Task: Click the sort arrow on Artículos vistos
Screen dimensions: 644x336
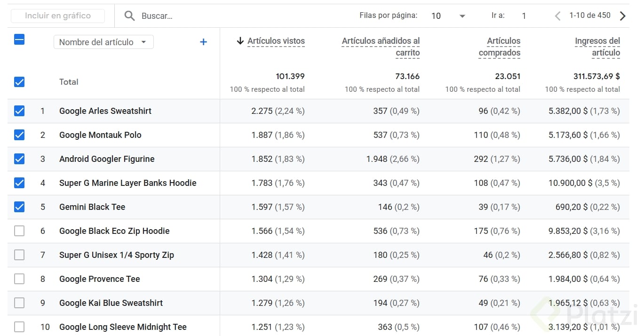Action: point(240,41)
